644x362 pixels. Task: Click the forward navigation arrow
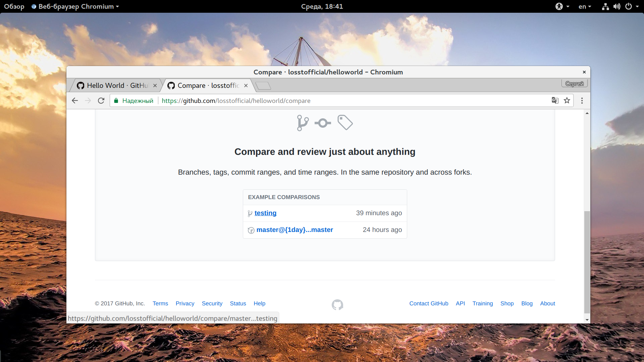click(88, 101)
